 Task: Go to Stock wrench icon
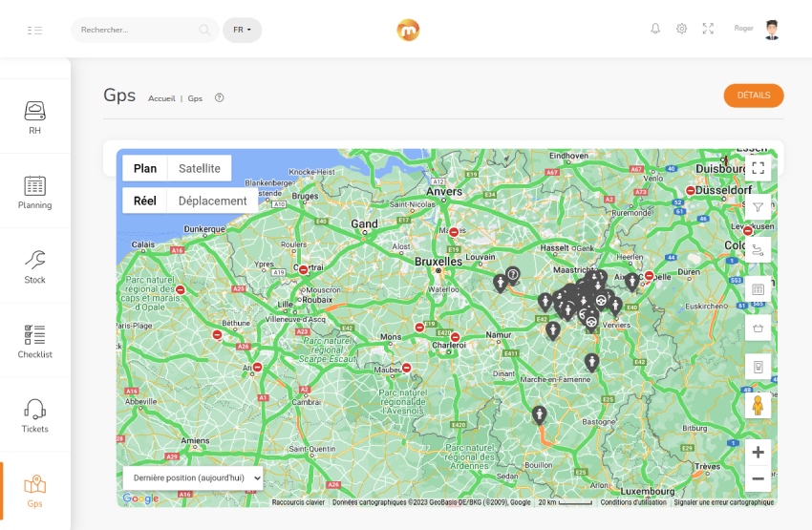click(34, 266)
